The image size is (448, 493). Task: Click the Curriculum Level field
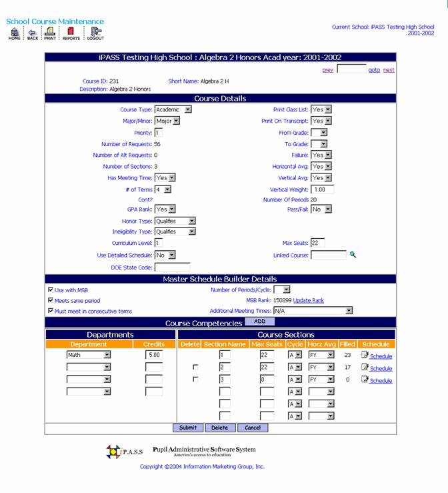click(x=159, y=243)
